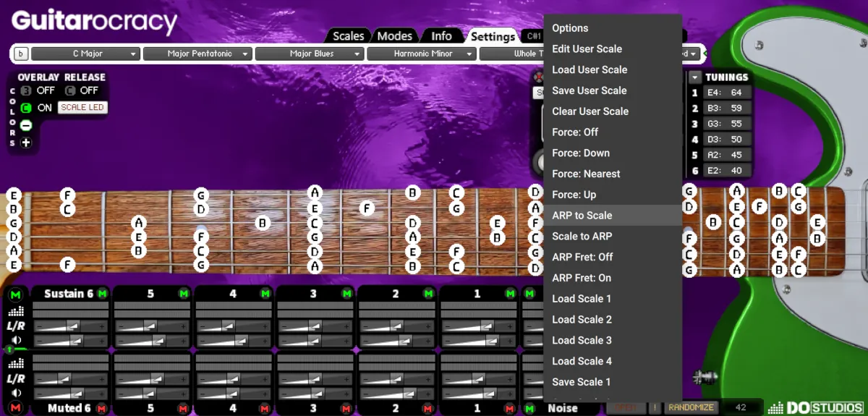868x416 pixels.
Task: Click the C#1 key button
Action: 533,35
